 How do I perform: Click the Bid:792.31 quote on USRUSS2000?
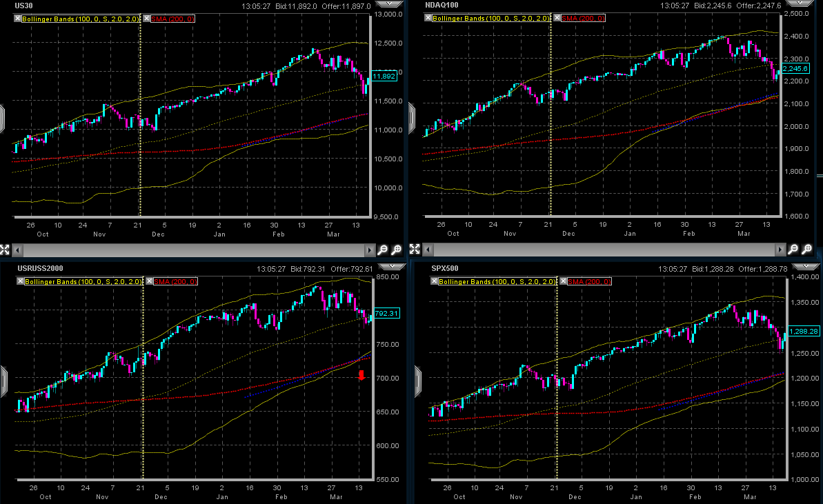tap(308, 269)
